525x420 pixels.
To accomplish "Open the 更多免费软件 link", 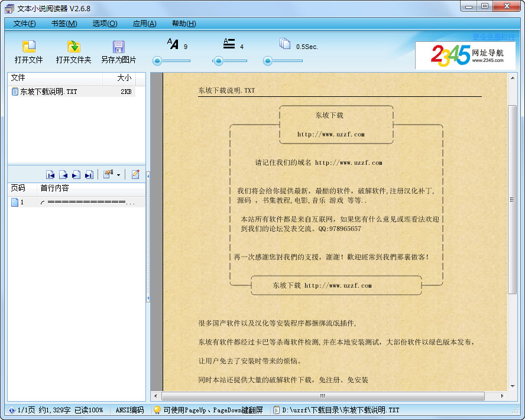I will tap(494, 37).
